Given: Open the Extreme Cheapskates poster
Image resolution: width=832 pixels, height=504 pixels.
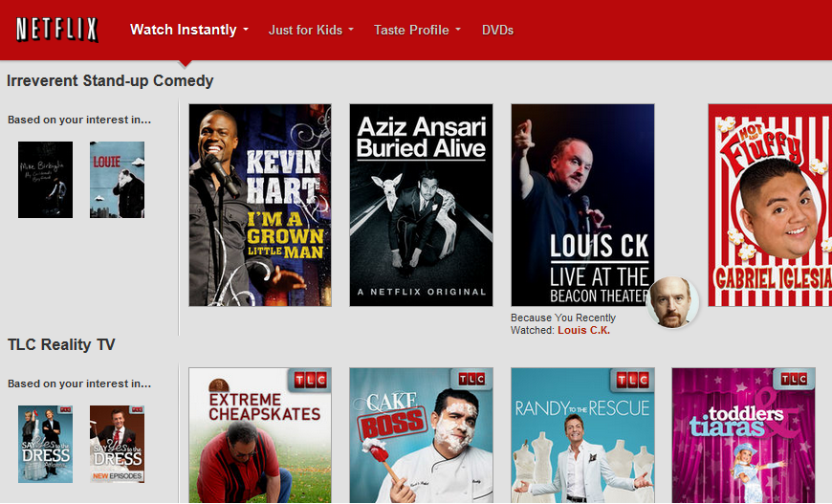Looking at the screenshot, I should coord(260,435).
